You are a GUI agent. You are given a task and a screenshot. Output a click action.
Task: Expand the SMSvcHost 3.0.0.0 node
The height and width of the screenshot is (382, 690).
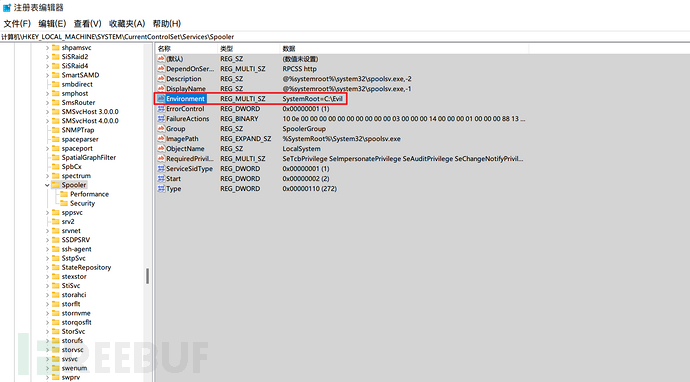click(47, 112)
